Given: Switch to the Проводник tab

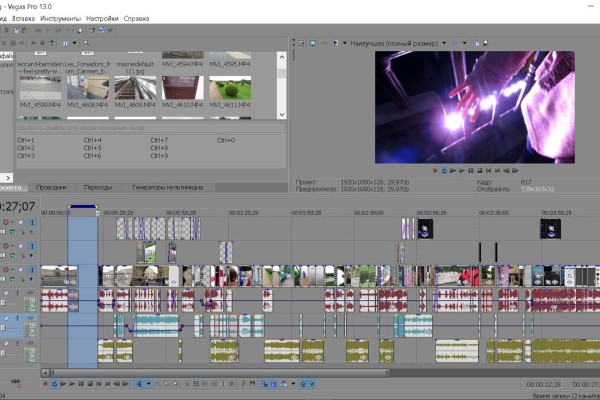Looking at the screenshot, I should tap(52, 187).
